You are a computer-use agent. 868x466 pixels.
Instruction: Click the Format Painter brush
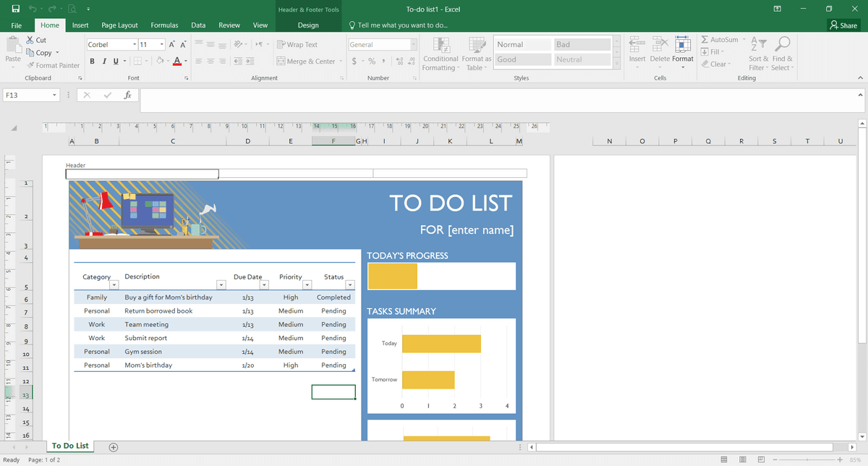point(53,65)
